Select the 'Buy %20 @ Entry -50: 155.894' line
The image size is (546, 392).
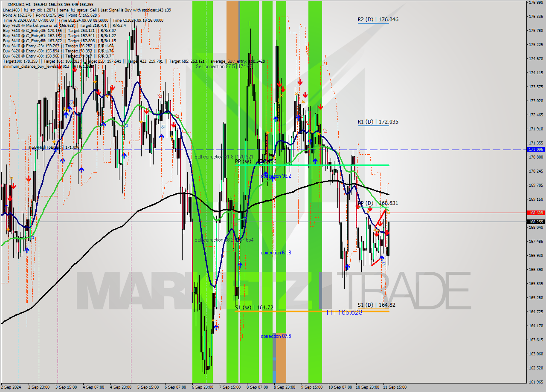tap(58, 51)
